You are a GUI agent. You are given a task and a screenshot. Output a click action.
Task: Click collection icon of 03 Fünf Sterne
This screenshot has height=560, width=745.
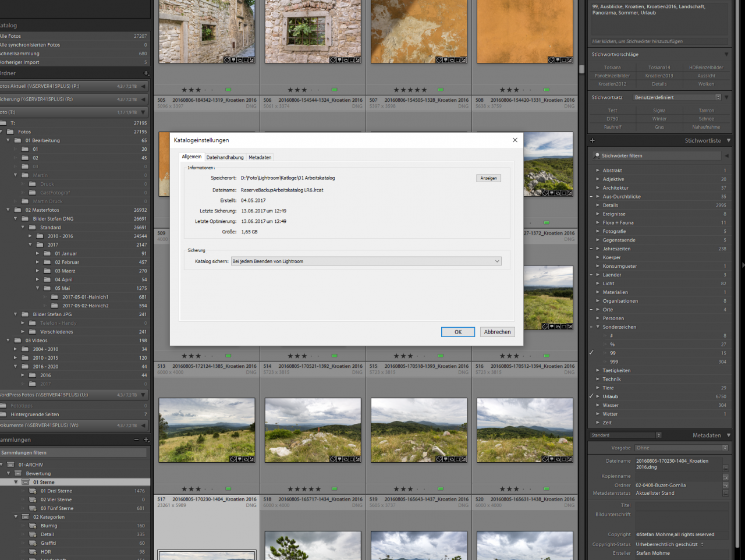[33, 508]
